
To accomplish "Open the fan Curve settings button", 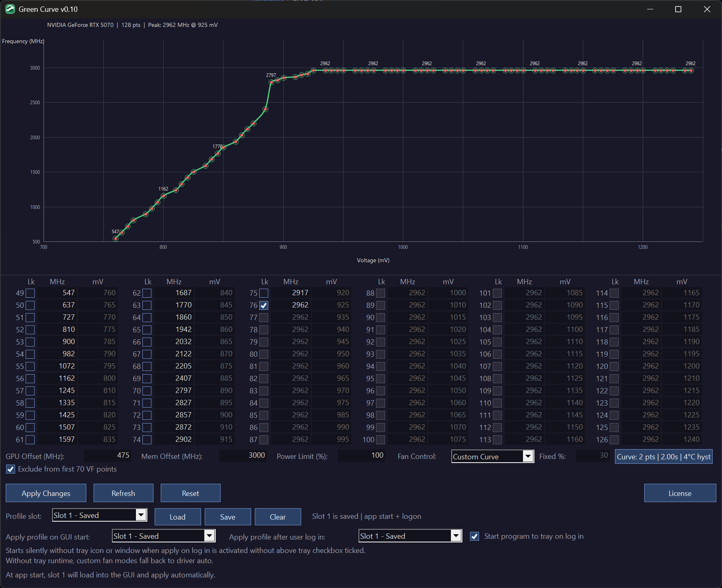I will (663, 456).
